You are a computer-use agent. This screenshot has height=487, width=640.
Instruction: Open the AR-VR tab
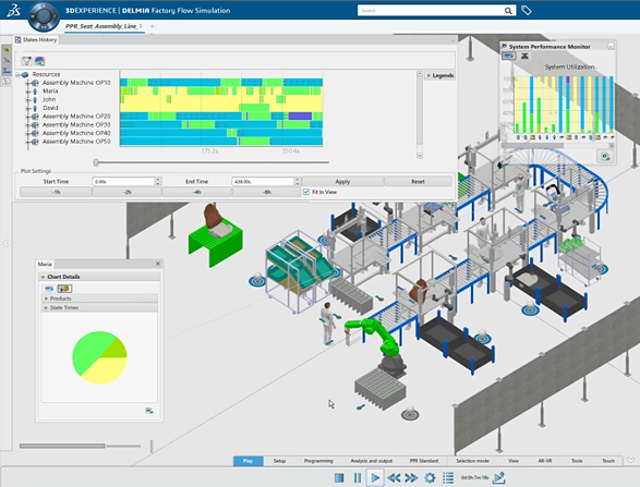[x=545, y=461]
